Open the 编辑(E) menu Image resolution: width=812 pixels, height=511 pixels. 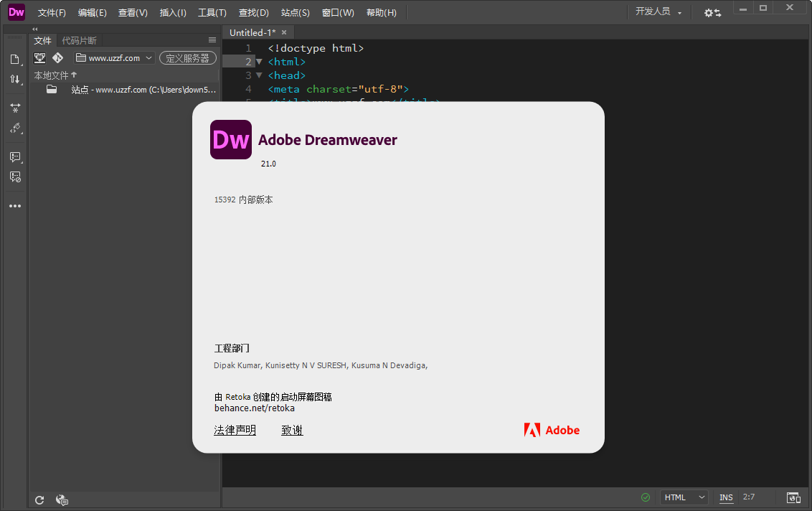pos(93,13)
